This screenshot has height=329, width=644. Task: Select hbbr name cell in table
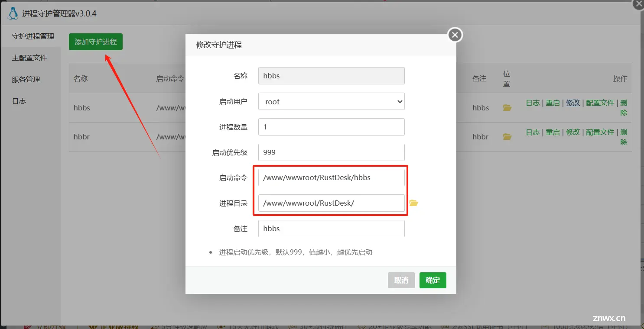[82, 137]
